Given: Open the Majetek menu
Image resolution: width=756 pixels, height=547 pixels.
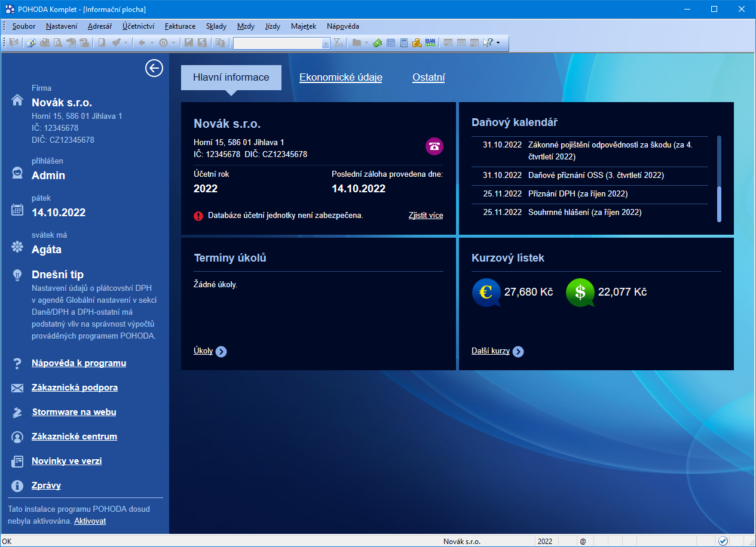Looking at the screenshot, I should point(304,26).
